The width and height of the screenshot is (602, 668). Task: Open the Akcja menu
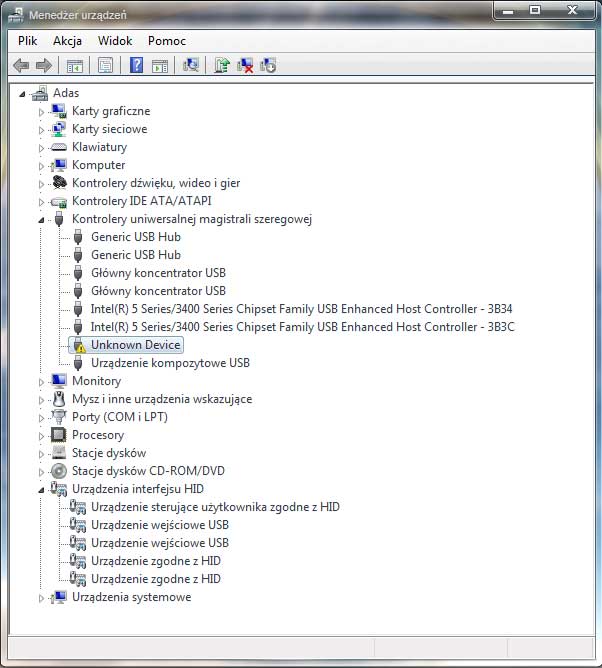point(67,41)
